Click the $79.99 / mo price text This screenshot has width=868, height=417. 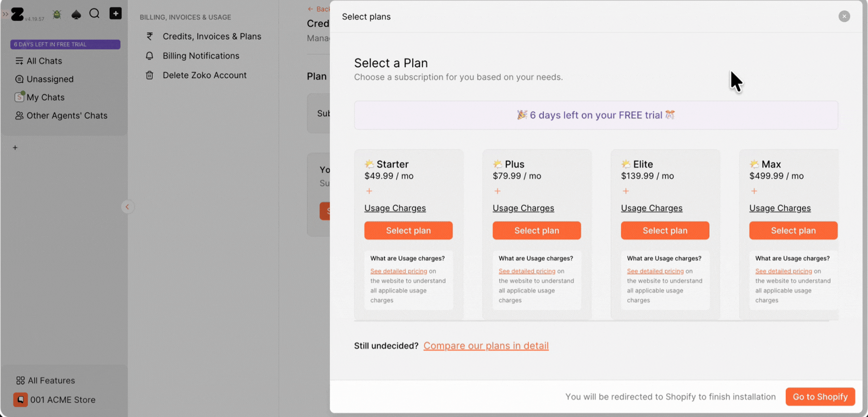click(x=517, y=176)
